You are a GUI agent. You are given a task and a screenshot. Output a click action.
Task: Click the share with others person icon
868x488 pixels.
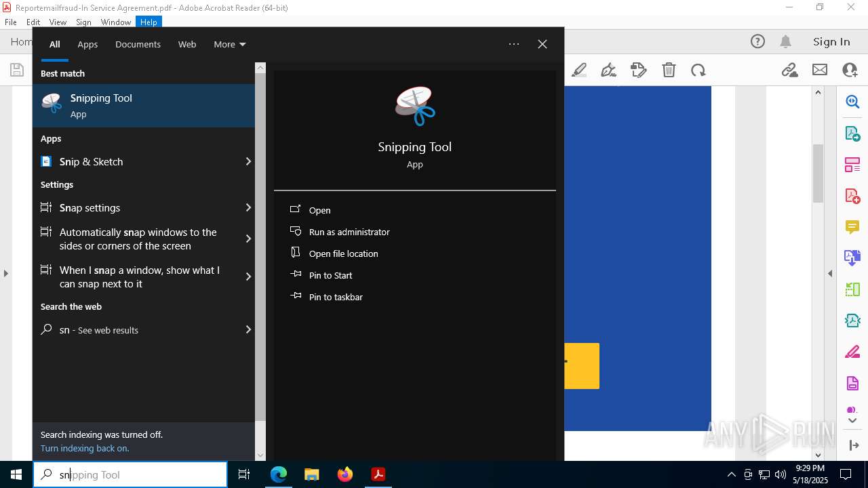click(850, 70)
